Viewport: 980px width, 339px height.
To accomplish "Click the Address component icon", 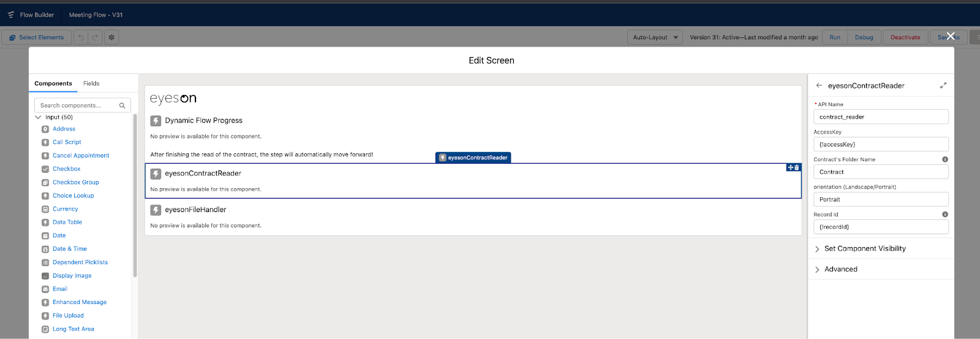I will (x=45, y=129).
